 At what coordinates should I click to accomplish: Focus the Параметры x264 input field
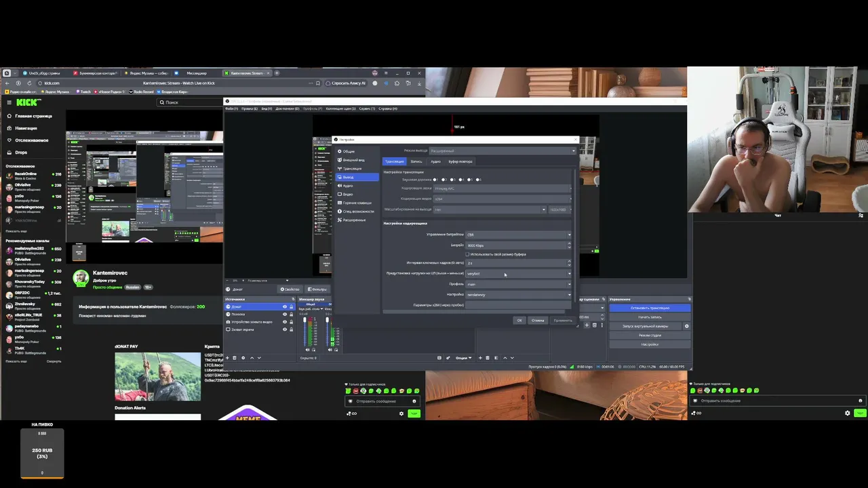(x=519, y=305)
